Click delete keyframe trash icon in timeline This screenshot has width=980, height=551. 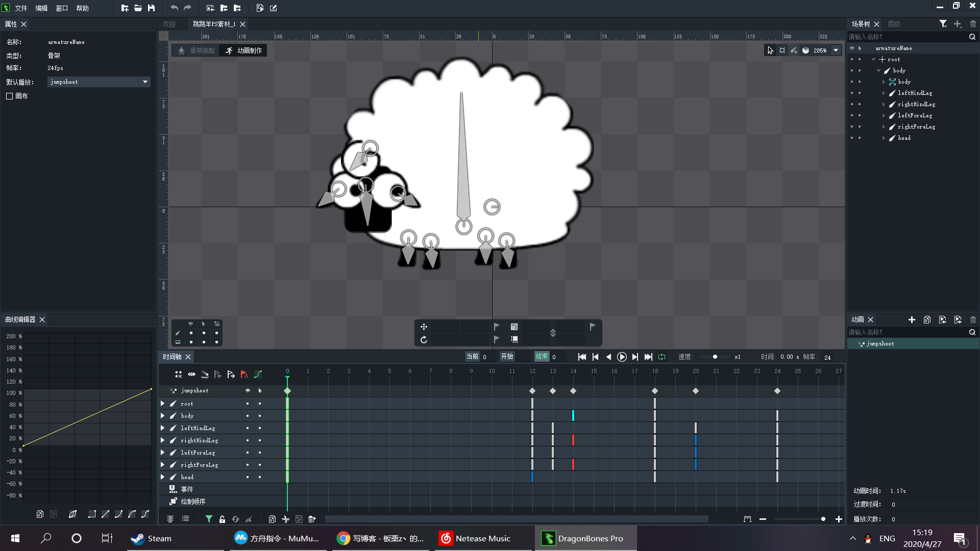(312, 519)
